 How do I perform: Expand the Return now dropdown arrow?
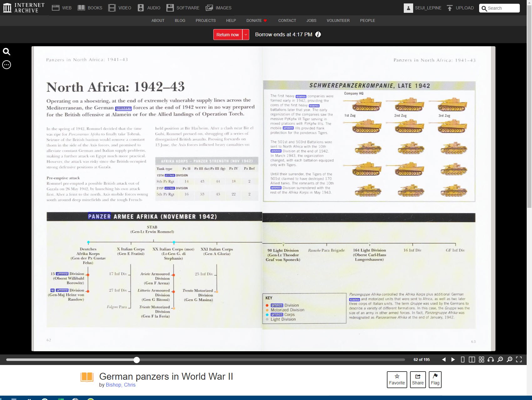coord(246,35)
